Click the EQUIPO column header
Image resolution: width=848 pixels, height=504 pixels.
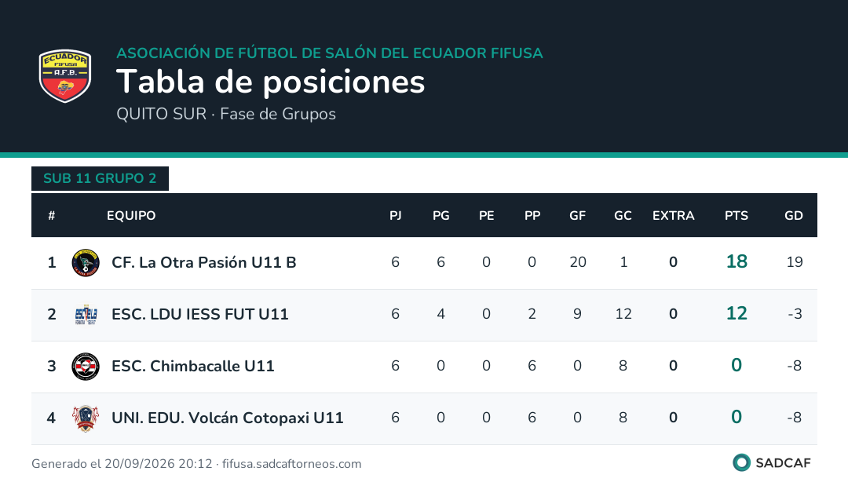coord(131,216)
